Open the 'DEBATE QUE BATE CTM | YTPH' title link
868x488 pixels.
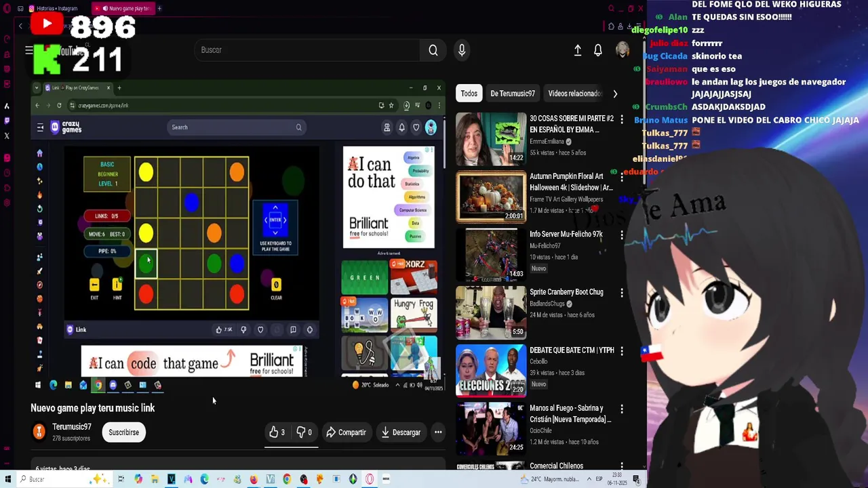[x=572, y=350]
